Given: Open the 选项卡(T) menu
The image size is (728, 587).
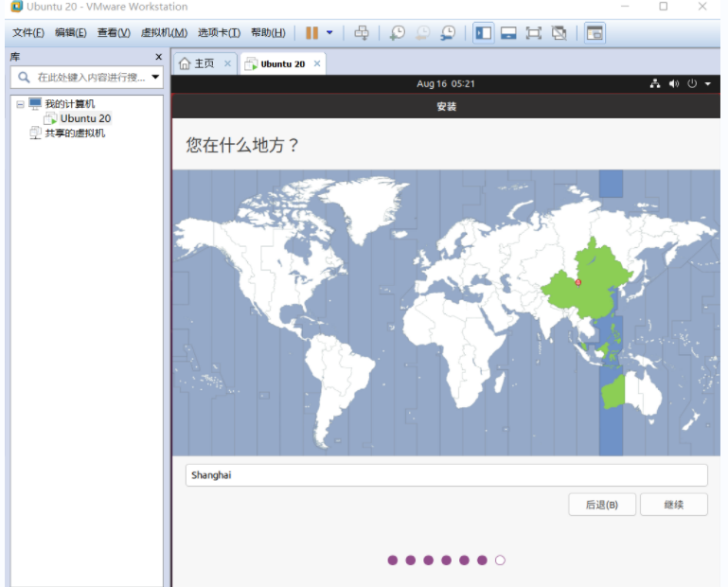Looking at the screenshot, I should click(219, 32).
